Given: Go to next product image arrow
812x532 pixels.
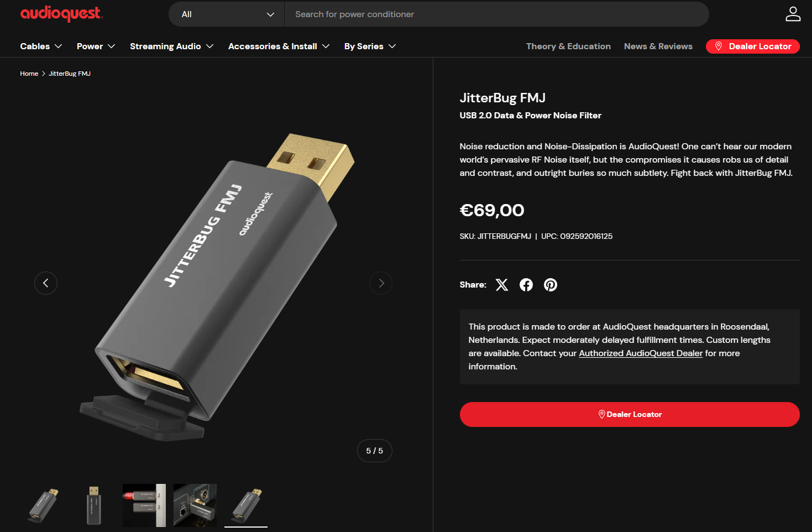Looking at the screenshot, I should click(x=381, y=283).
